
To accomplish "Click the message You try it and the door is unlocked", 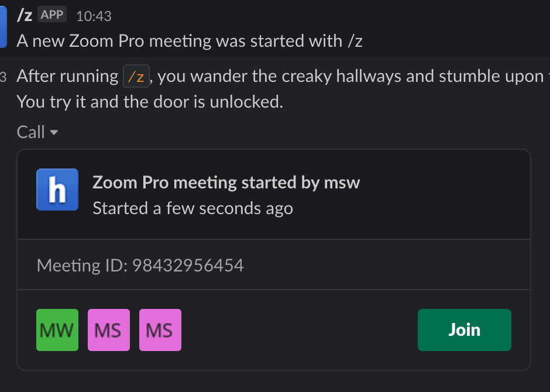I will pyautogui.click(x=150, y=102).
